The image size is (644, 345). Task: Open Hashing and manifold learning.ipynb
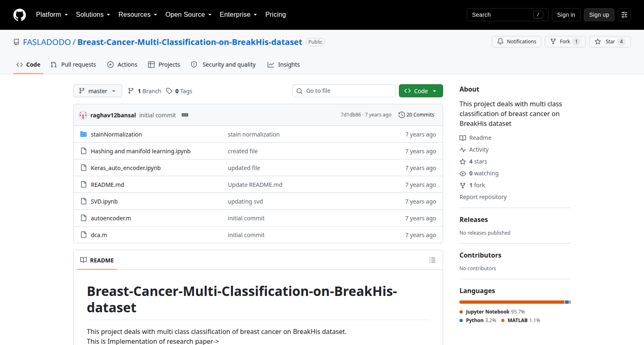click(x=141, y=151)
